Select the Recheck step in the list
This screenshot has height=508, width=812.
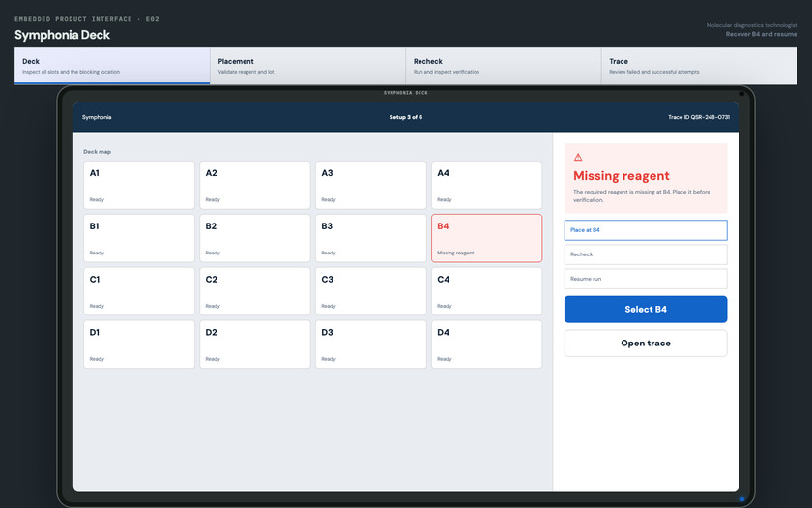[x=646, y=254]
